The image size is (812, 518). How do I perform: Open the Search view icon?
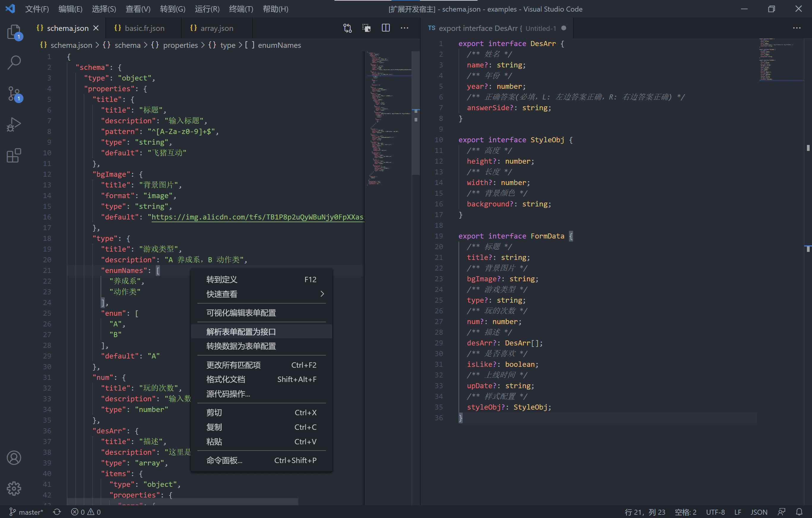14,62
